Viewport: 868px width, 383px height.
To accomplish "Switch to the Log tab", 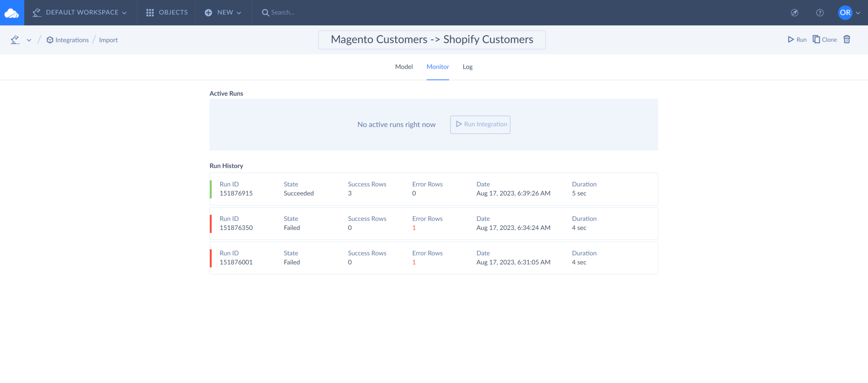I will tap(467, 67).
